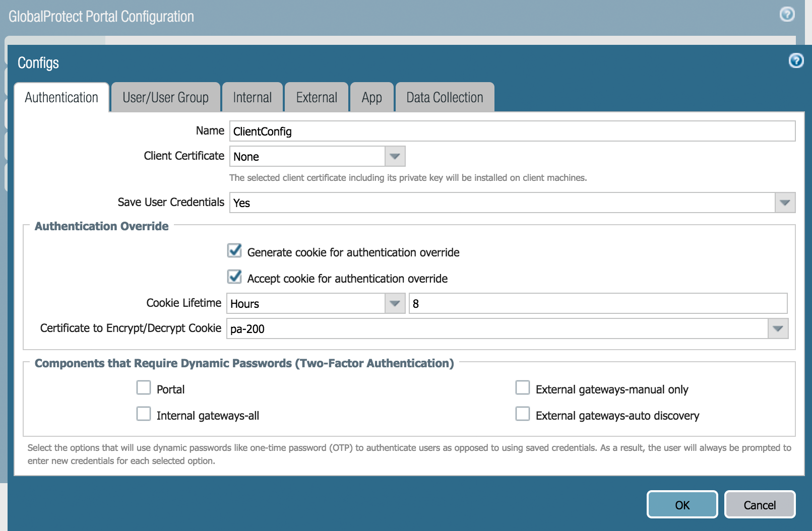
Task: Confirm the configuration with OK
Action: point(682,504)
